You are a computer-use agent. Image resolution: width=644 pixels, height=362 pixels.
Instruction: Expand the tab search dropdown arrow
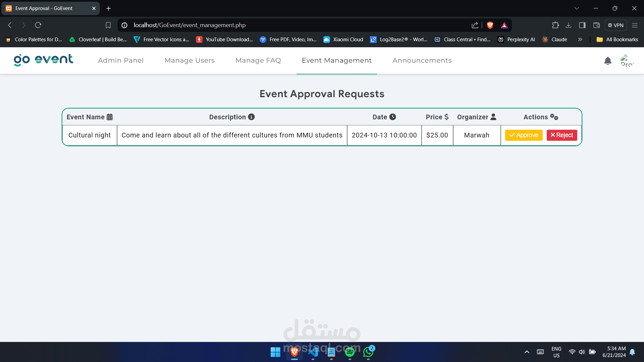click(x=577, y=8)
